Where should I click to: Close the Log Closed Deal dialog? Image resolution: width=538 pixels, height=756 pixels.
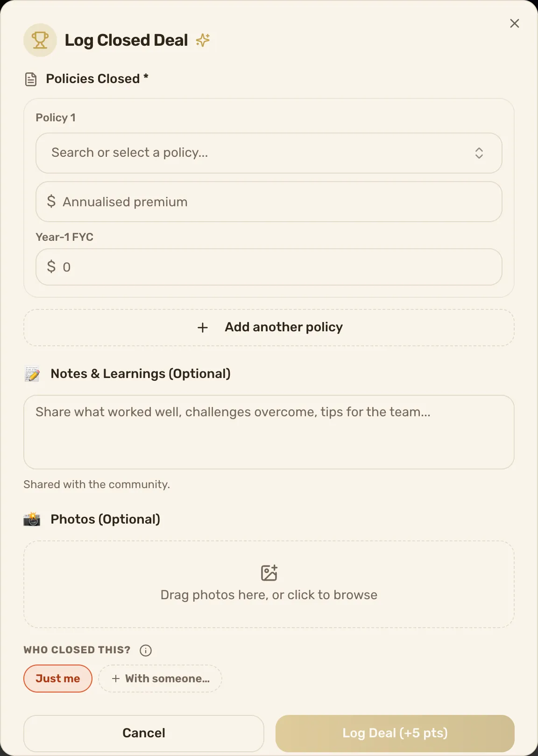click(x=515, y=23)
